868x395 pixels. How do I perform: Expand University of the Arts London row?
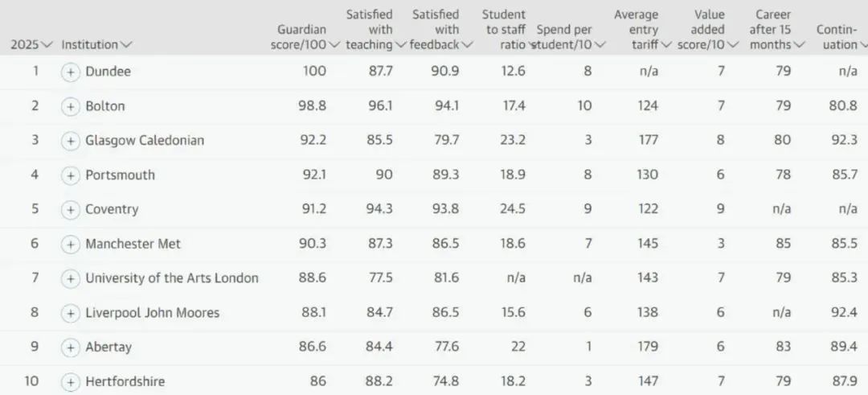70,278
